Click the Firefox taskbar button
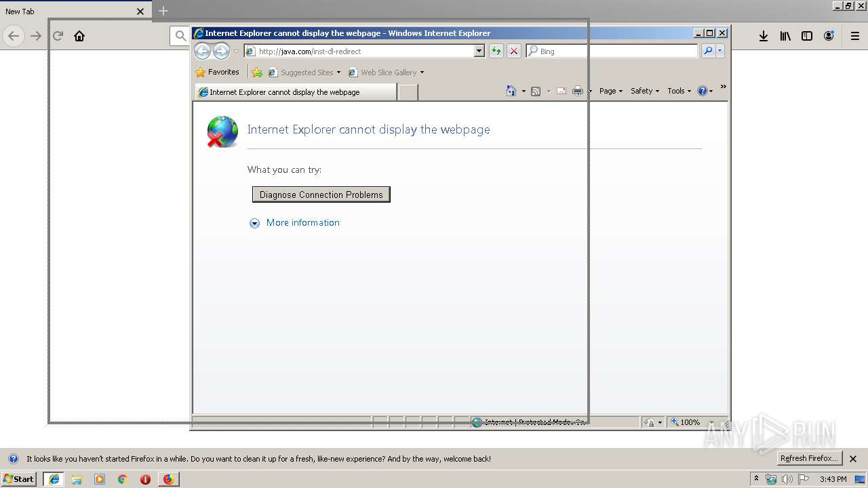Viewport: 868px width, 488px height. pos(168,479)
